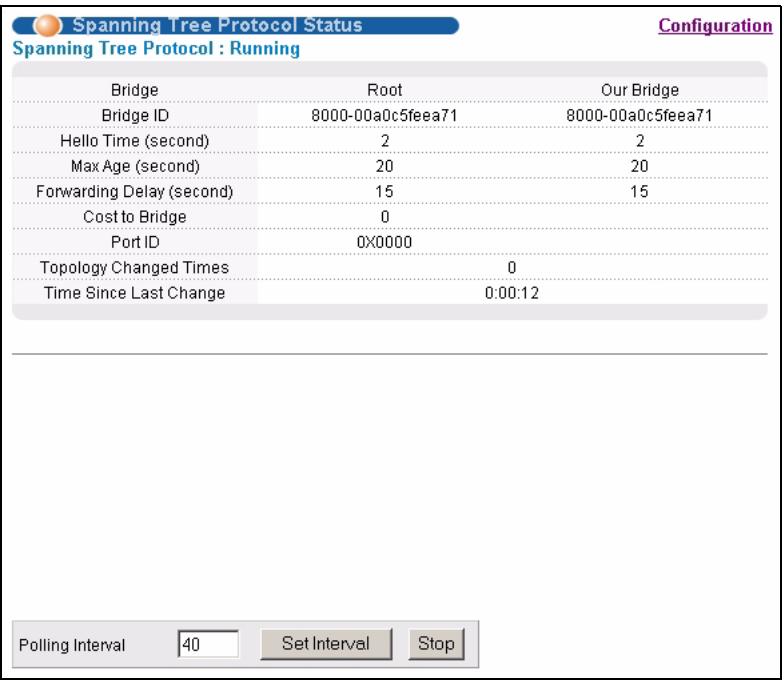
Task: Click the 'Bridge' column header
Action: [134, 90]
